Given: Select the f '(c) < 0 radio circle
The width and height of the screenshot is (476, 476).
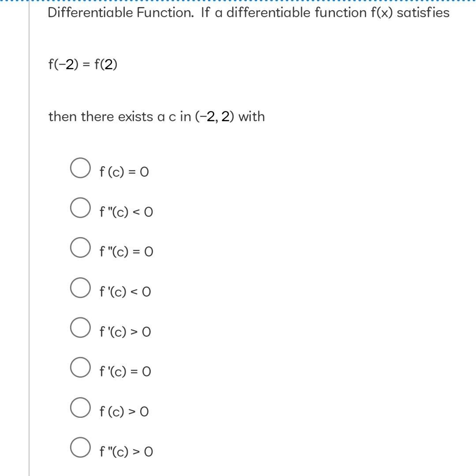Looking at the screenshot, I should click(x=81, y=287).
